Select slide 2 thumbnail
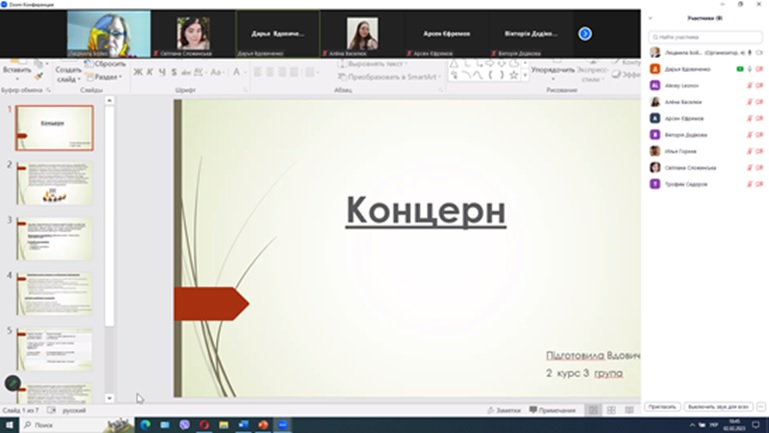769x433 pixels. [54, 183]
